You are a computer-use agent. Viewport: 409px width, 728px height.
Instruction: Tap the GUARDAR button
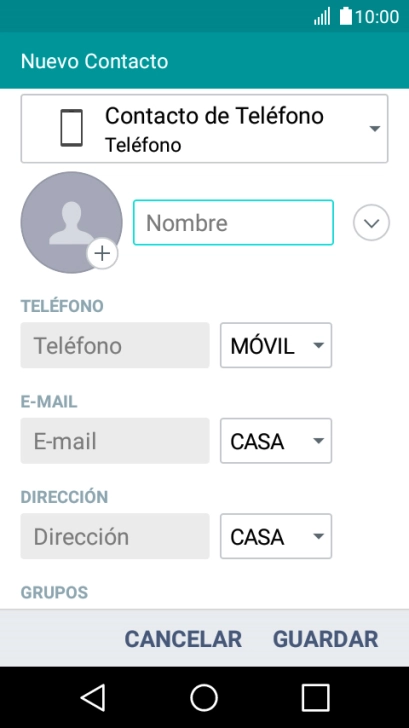coord(325,639)
